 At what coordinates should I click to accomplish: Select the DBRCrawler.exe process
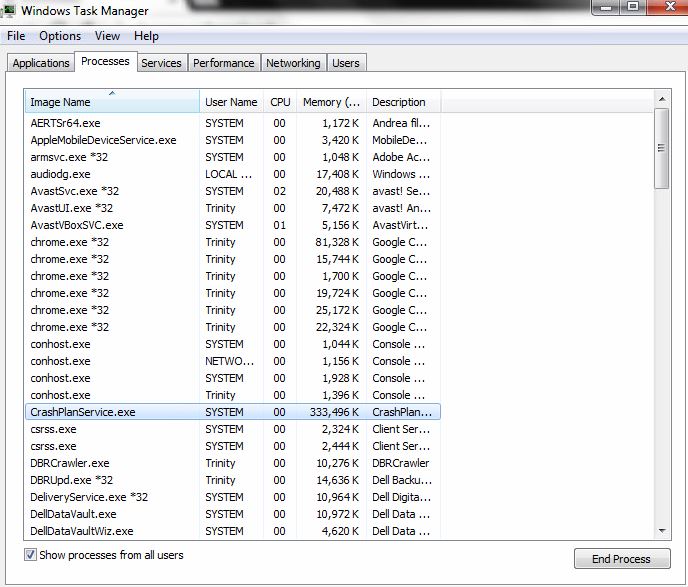(x=233, y=463)
